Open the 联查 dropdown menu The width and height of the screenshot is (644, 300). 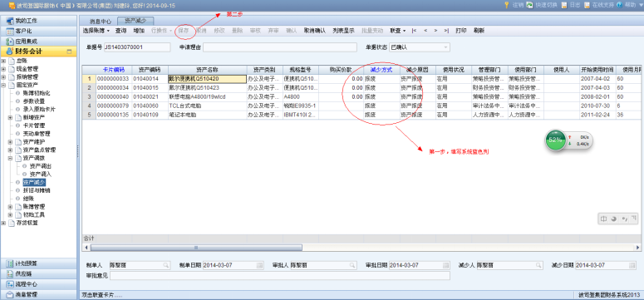(x=397, y=31)
